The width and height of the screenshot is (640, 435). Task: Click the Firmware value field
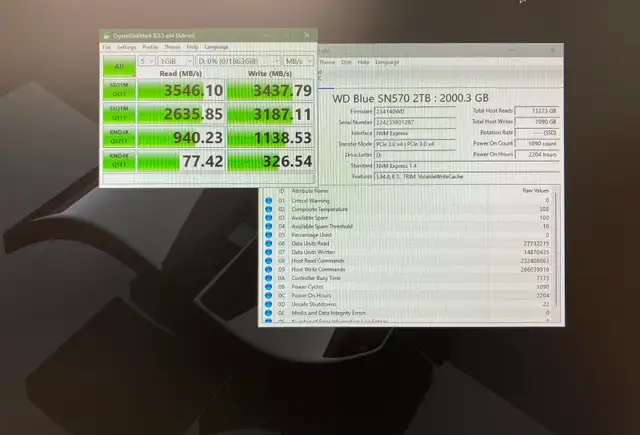tap(415, 111)
